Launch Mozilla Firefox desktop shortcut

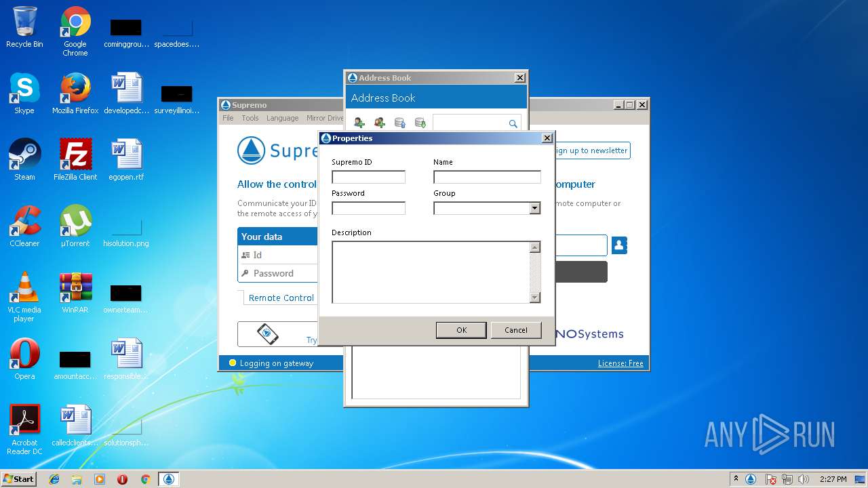tap(75, 94)
